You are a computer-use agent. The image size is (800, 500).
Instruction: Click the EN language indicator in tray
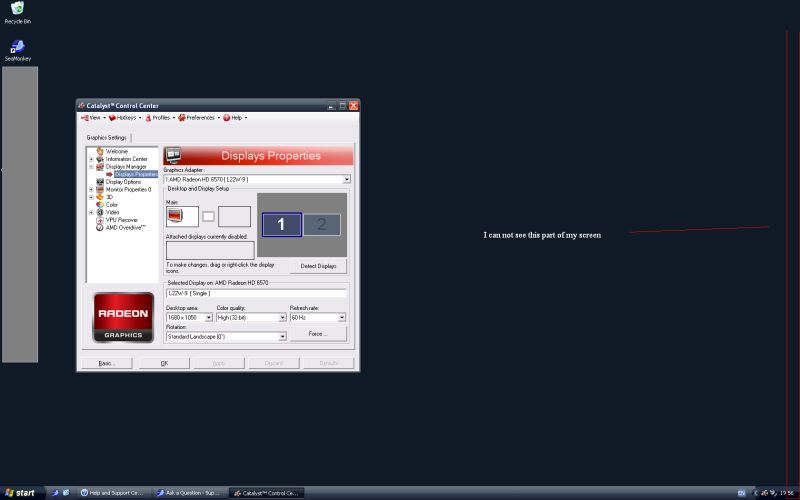(x=741, y=493)
